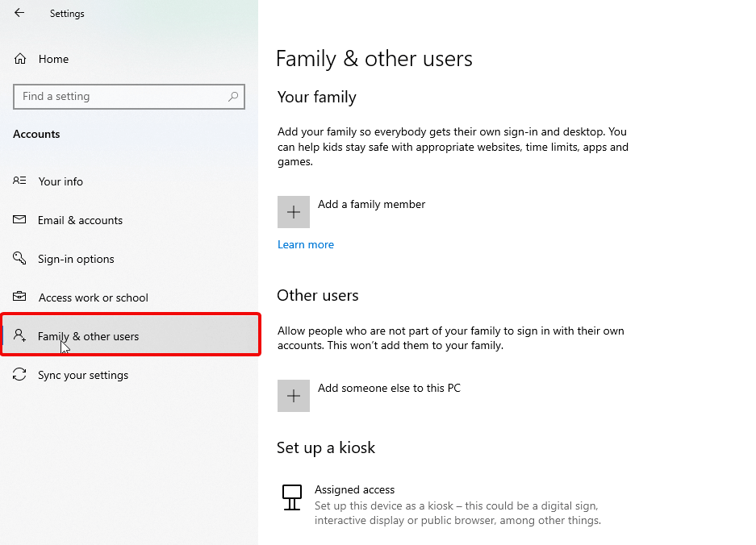This screenshot has height=545, width=756.
Task: Click the back arrow icon
Action: [19, 13]
